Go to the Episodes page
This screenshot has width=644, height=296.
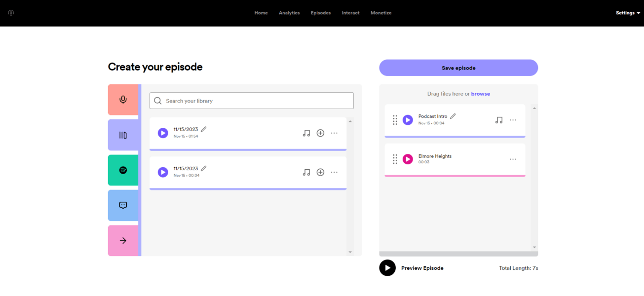tap(320, 13)
